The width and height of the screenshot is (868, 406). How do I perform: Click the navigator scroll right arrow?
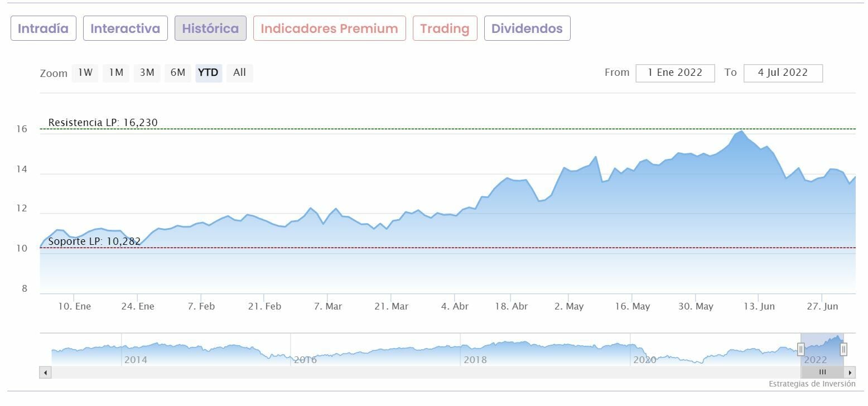pos(850,373)
